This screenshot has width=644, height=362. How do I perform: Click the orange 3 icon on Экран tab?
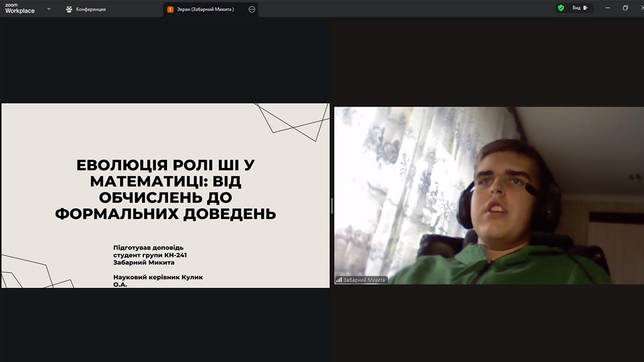pos(170,9)
